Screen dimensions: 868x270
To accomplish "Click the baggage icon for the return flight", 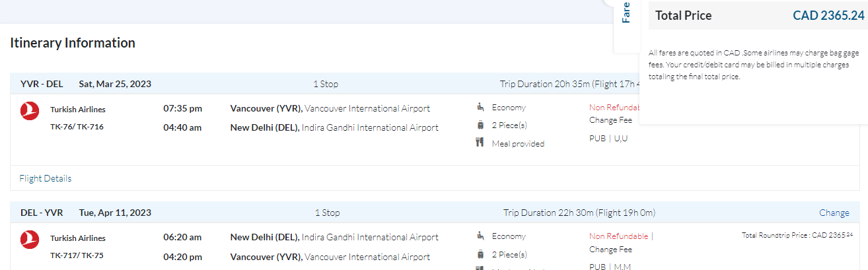I will coord(480,253).
